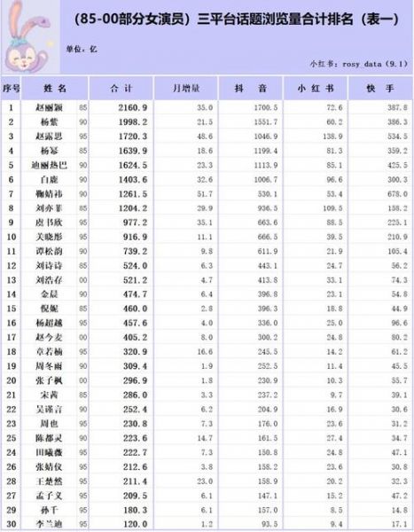Click the name 张子枫 in row 20

50,380
